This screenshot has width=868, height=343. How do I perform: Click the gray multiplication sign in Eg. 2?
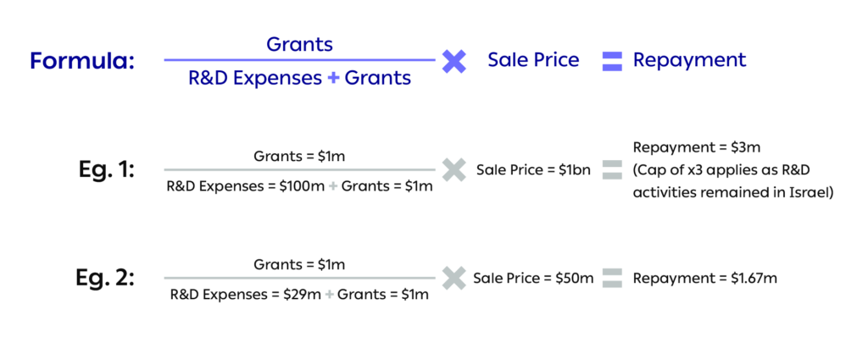pyautogui.click(x=453, y=278)
